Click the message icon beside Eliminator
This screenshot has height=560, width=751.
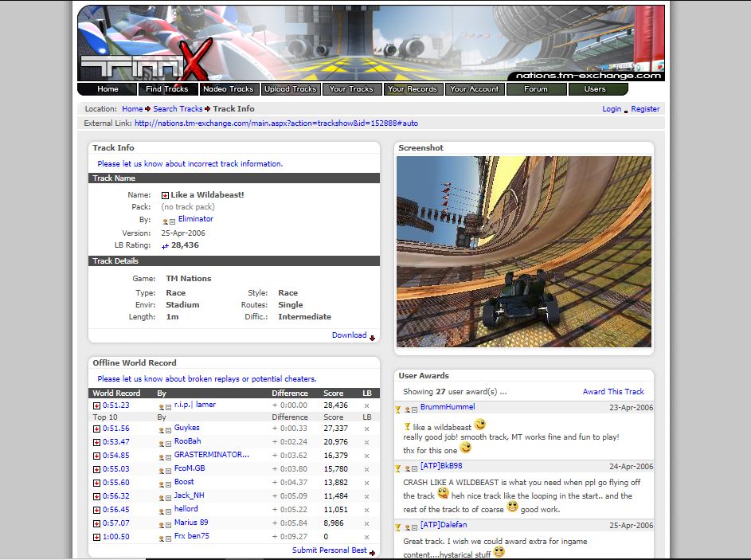(x=171, y=221)
